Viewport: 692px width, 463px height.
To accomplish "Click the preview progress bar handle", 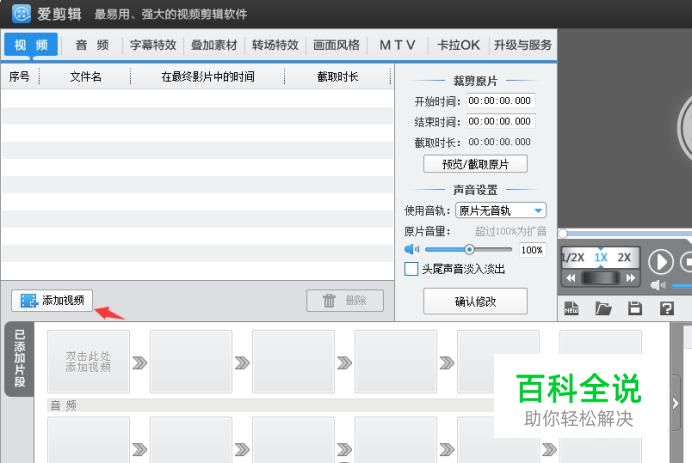I will [x=563, y=233].
